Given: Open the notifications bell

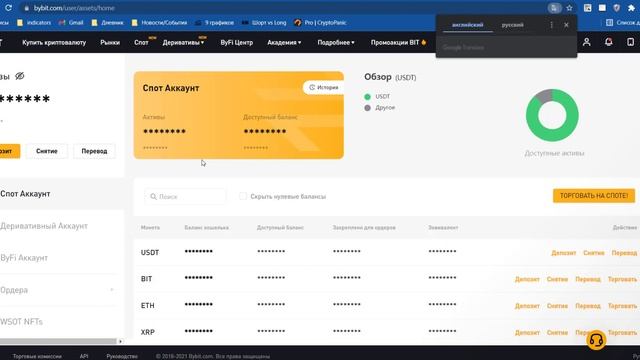Looking at the screenshot, I should tap(609, 42).
